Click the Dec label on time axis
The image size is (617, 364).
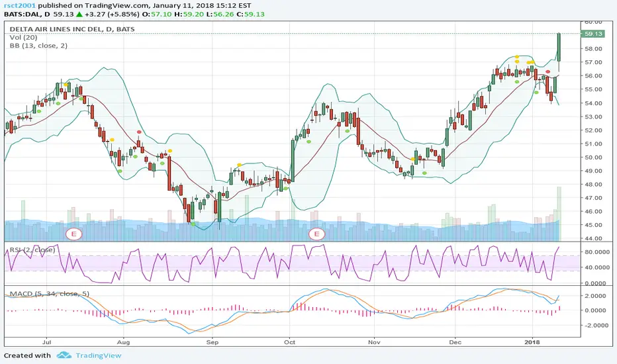455,342
